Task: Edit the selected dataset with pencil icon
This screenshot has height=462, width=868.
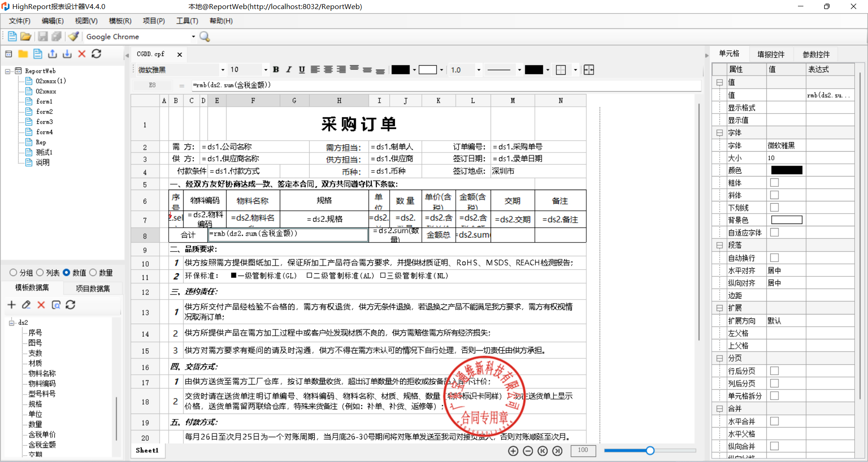Action: coord(26,305)
